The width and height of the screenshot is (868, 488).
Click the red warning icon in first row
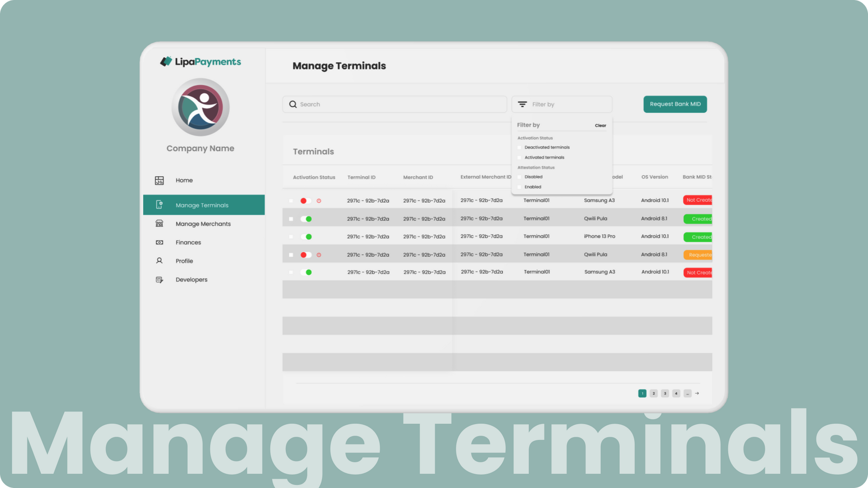(319, 201)
